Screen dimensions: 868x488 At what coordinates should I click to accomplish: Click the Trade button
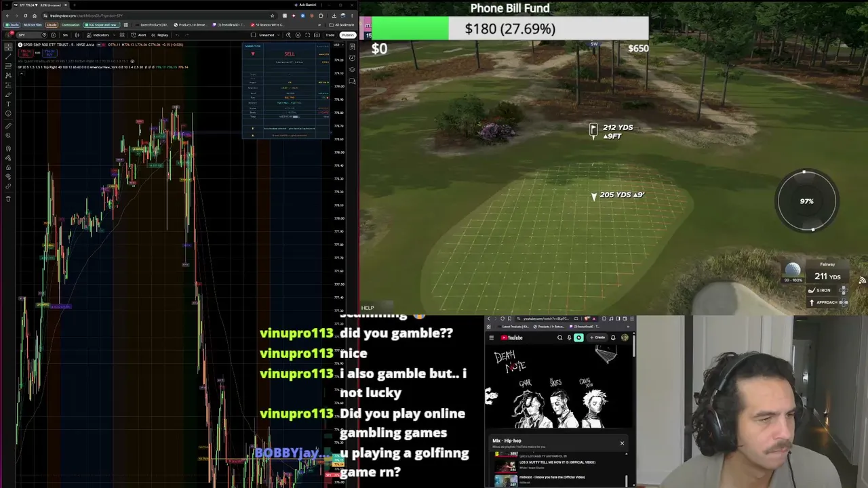pyautogui.click(x=330, y=35)
